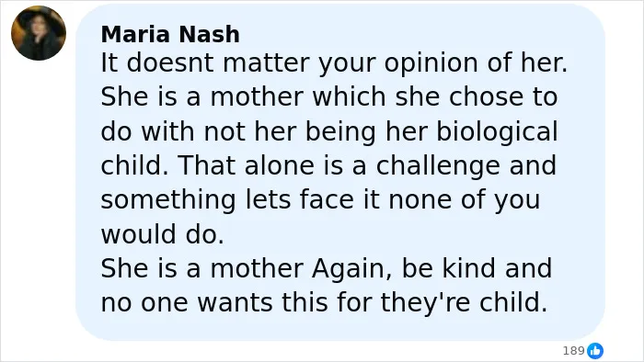Click the word 'challenge' in the comment
The height and width of the screenshot is (362, 644).
pyautogui.click(x=438, y=166)
